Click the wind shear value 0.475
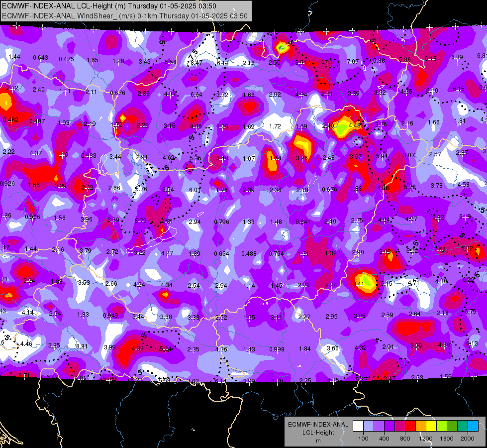 [67, 59]
